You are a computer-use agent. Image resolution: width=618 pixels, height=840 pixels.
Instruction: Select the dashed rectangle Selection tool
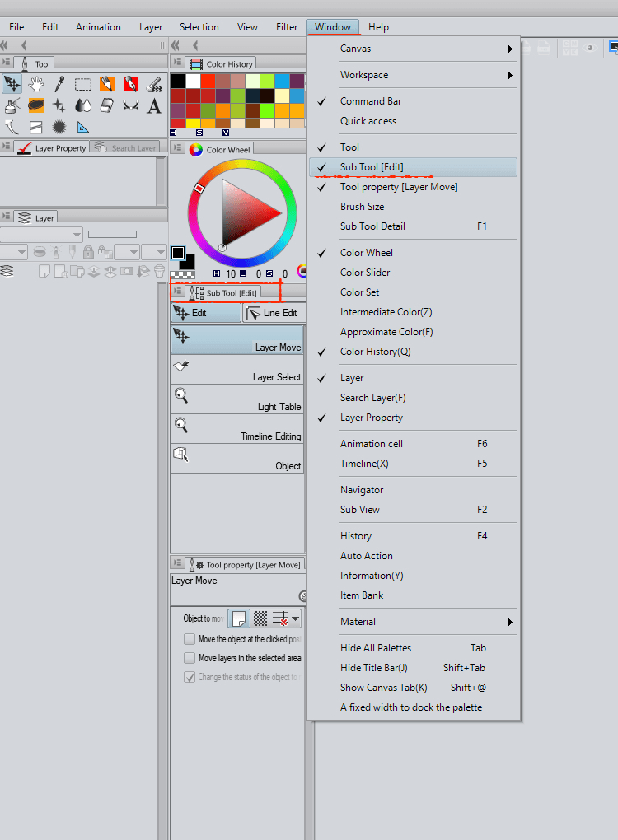pos(83,84)
